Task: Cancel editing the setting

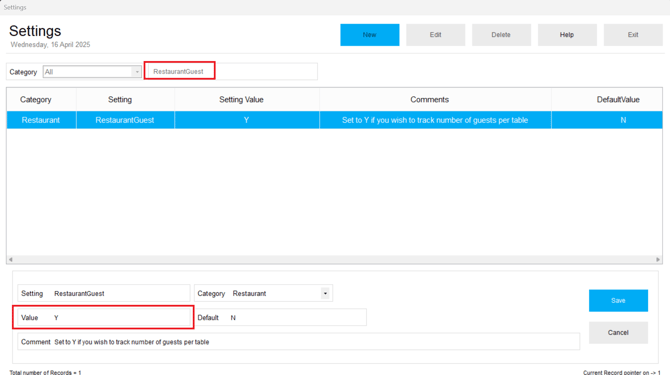Action: pos(618,333)
